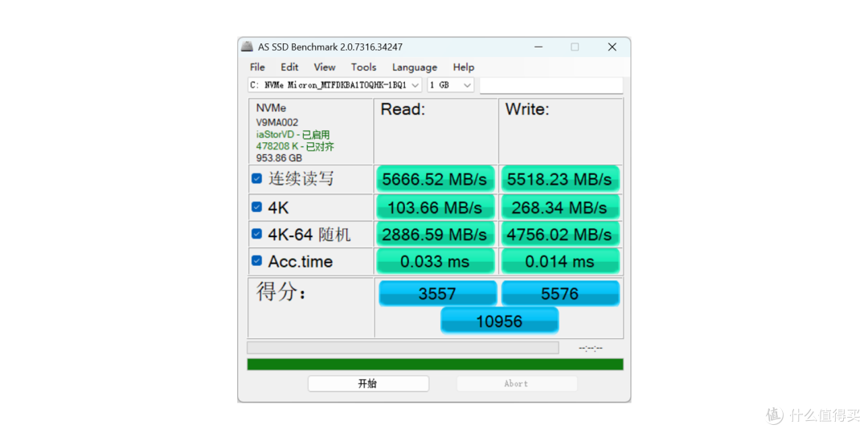Click the green overall progress bar
Image resolution: width=868 pixels, height=433 pixels.
435,364
